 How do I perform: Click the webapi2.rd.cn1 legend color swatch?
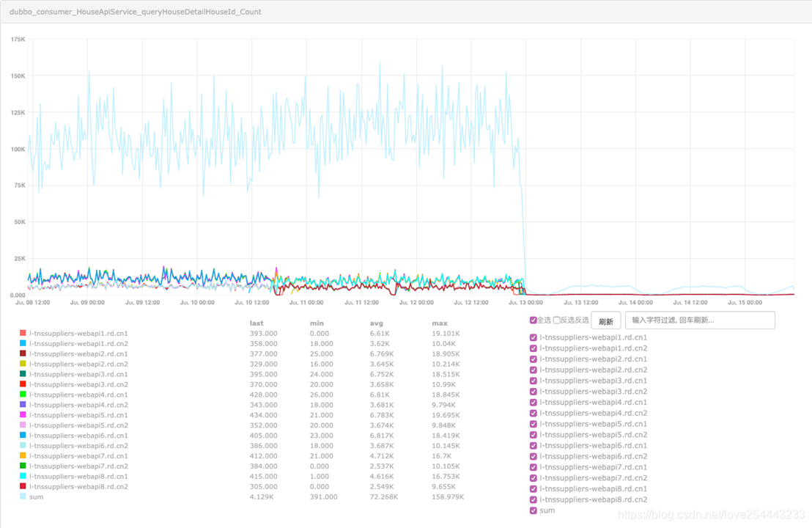tap(23, 353)
